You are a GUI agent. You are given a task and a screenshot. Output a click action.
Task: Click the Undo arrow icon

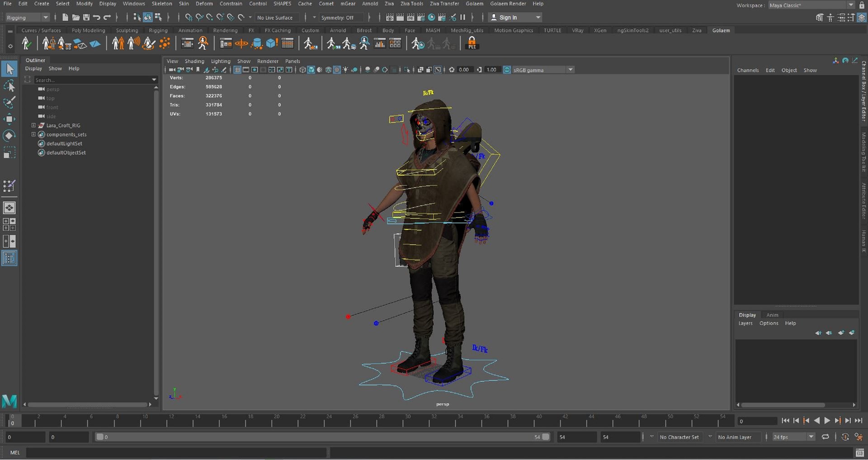(x=96, y=17)
